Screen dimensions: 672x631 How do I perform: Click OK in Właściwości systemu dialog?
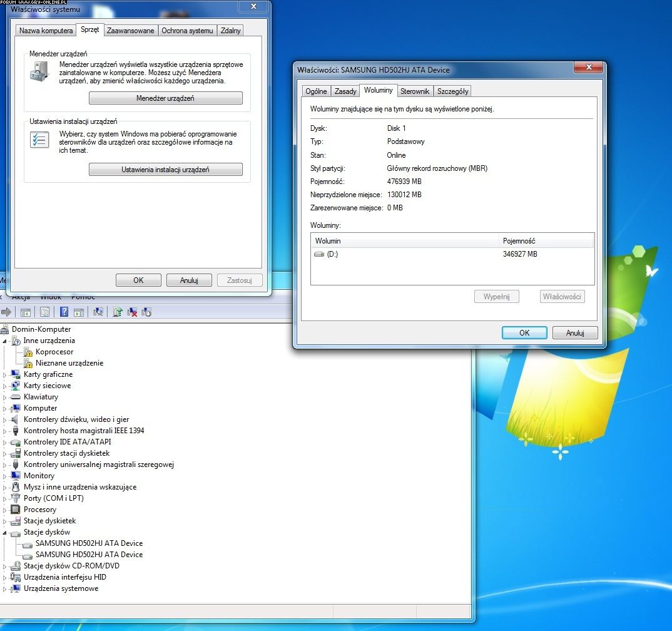click(x=138, y=280)
